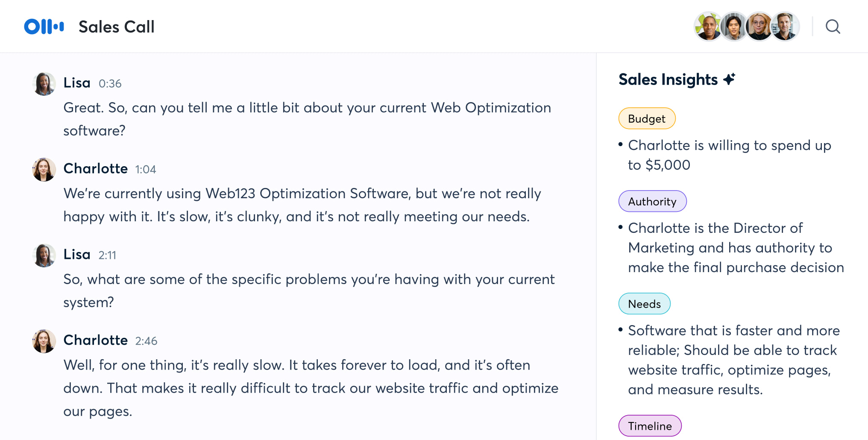This screenshot has height=440, width=868.
Task: Click Charlotte's avatar at 2:46 message
Action: [44, 341]
